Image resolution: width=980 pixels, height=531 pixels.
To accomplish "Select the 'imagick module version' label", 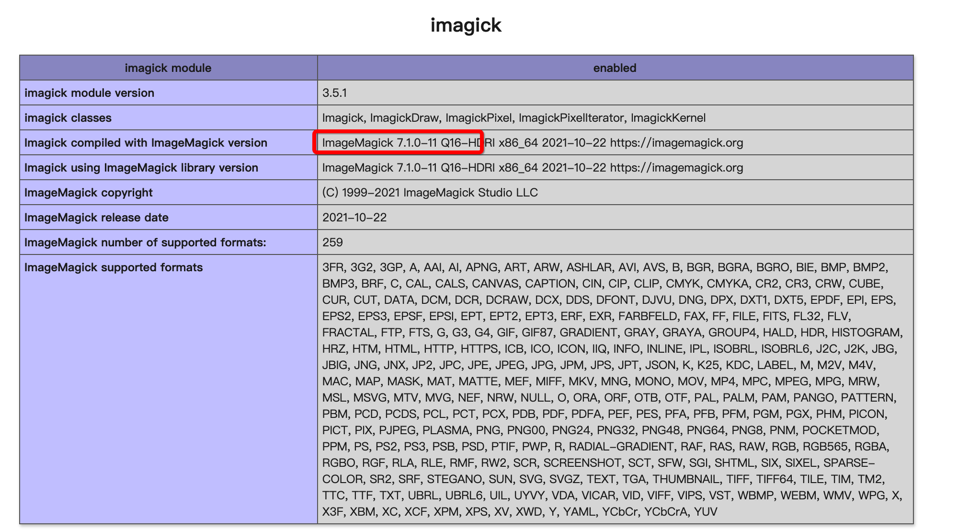I will tap(89, 92).
